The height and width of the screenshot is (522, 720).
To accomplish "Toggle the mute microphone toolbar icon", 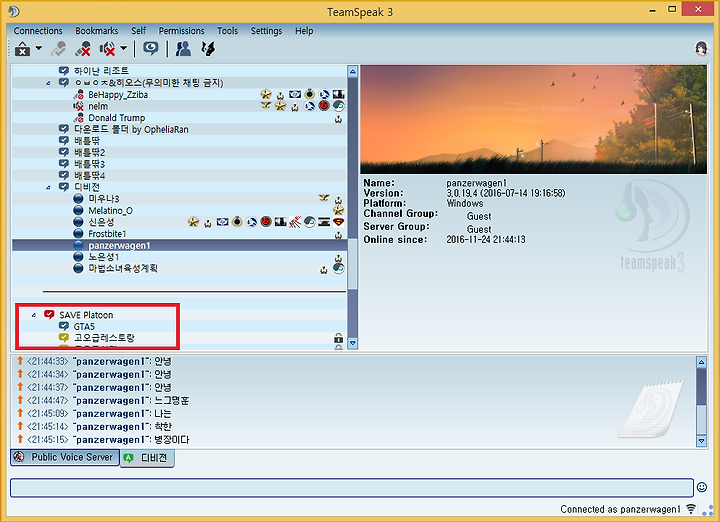I will tap(83, 49).
